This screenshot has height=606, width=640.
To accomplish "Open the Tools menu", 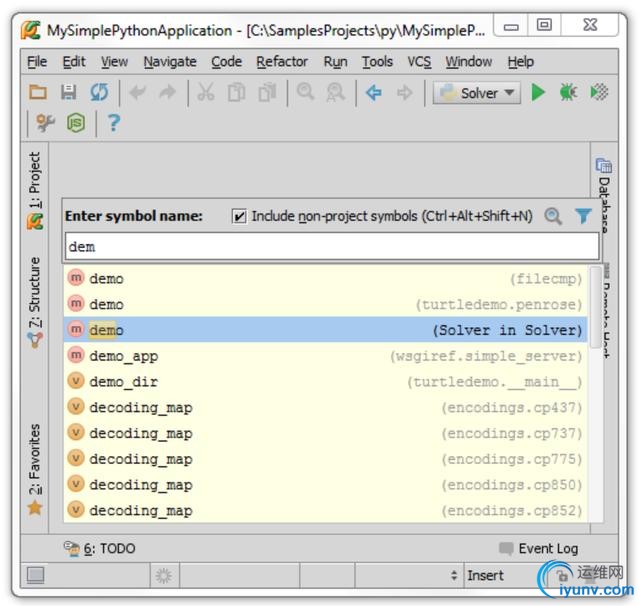I will [377, 62].
